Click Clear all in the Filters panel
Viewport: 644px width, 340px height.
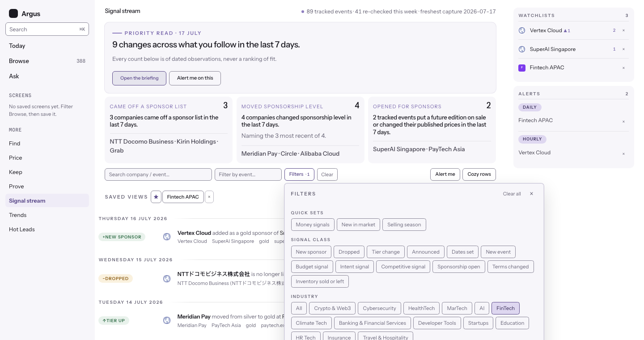coord(512,194)
